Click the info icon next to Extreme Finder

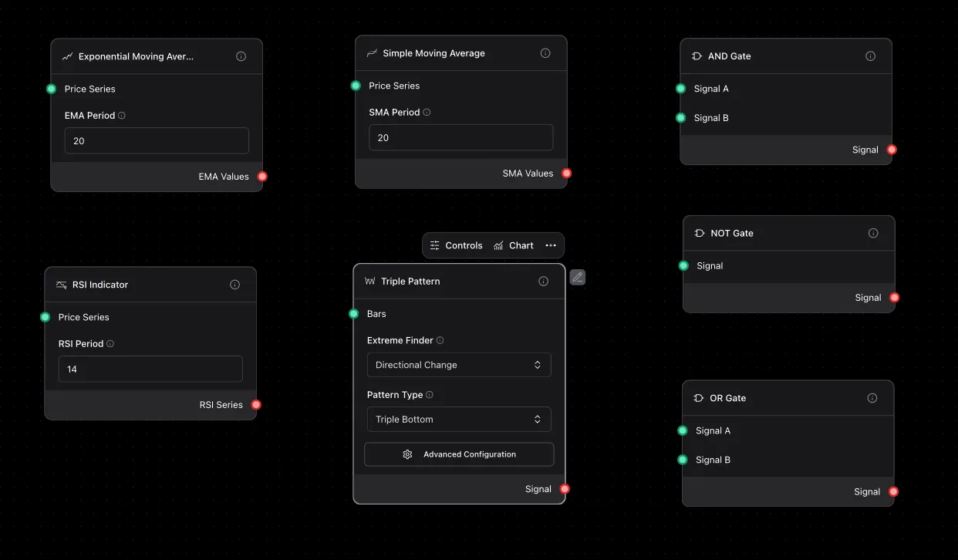click(x=440, y=340)
